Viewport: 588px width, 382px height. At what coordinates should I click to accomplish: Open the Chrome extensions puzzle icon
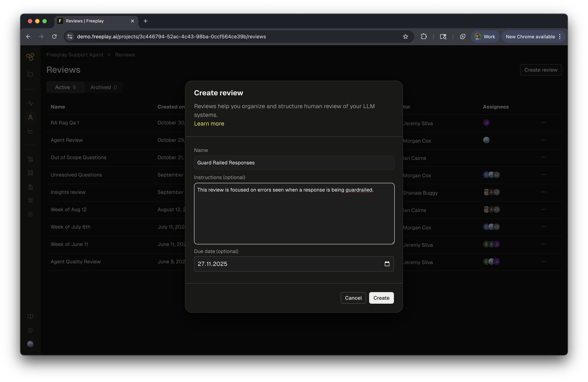tap(424, 37)
